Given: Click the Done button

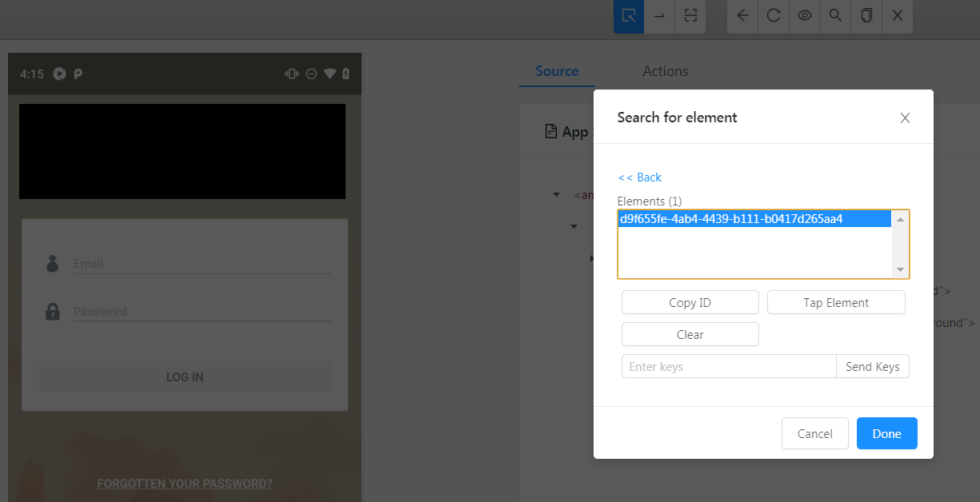Looking at the screenshot, I should [x=886, y=433].
